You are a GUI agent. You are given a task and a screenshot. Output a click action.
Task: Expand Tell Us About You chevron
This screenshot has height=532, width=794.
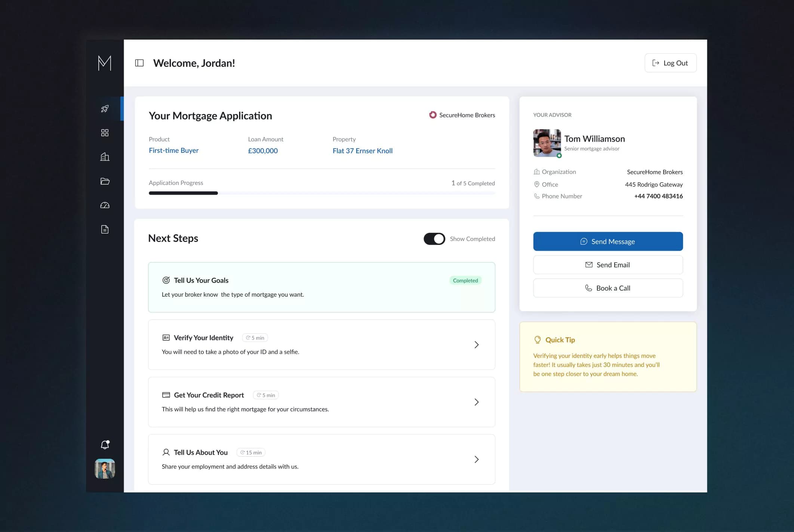click(477, 459)
